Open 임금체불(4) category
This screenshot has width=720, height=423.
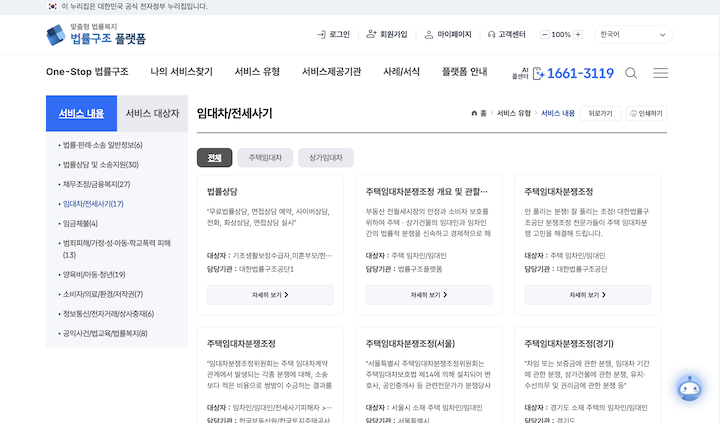coord(80,224)
